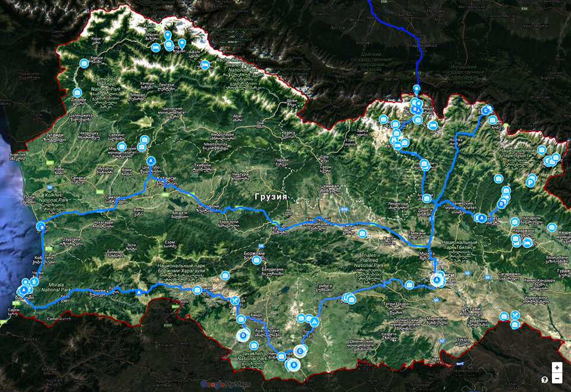The width and height of the screenshot is (571, 392).
Task: Select the route waypoint D marker
Action: coord(243,335)
